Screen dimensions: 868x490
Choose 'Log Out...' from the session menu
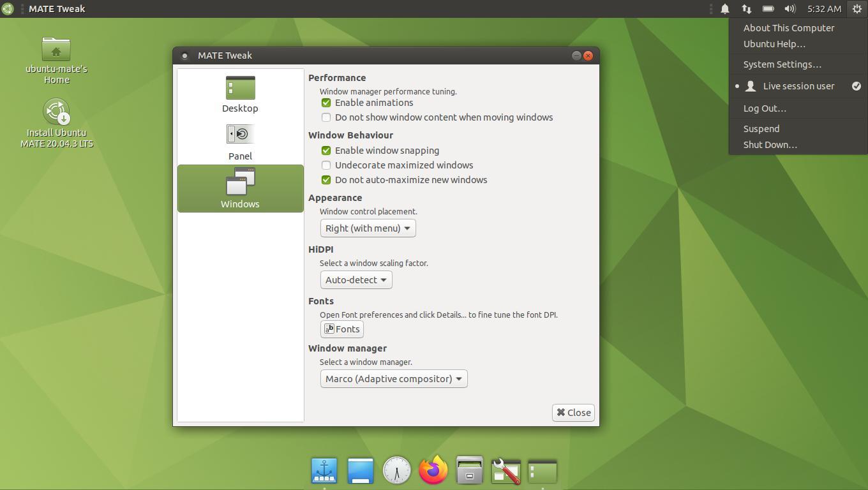click(764, 108)
